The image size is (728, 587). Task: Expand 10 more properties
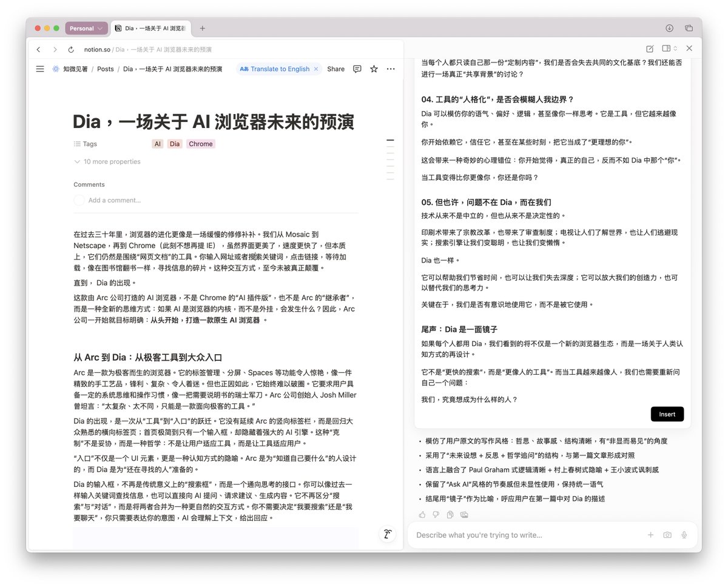tap(107, 162)
